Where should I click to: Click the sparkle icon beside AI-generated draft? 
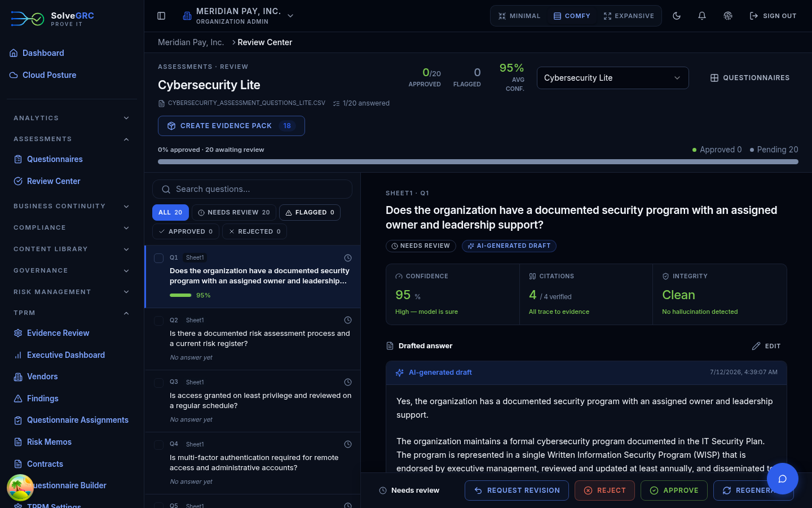click(399, 373)
